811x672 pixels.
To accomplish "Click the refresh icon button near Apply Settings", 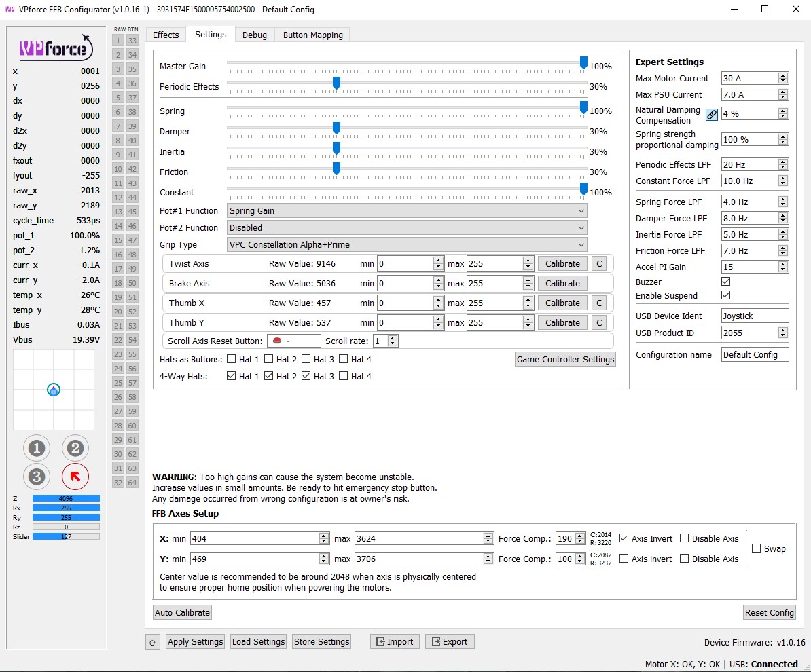I will (x=153, y=643).
